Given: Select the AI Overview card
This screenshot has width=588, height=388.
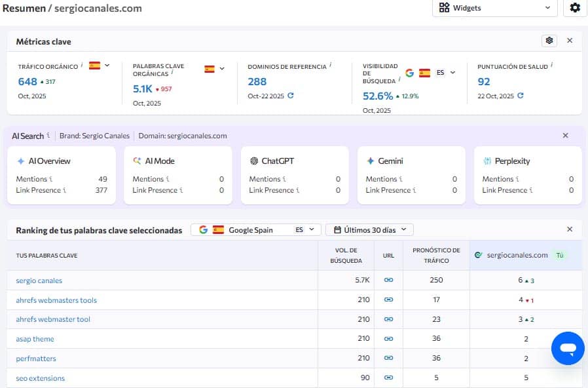Looking at the screenshot, I should (x=61, y=175).
